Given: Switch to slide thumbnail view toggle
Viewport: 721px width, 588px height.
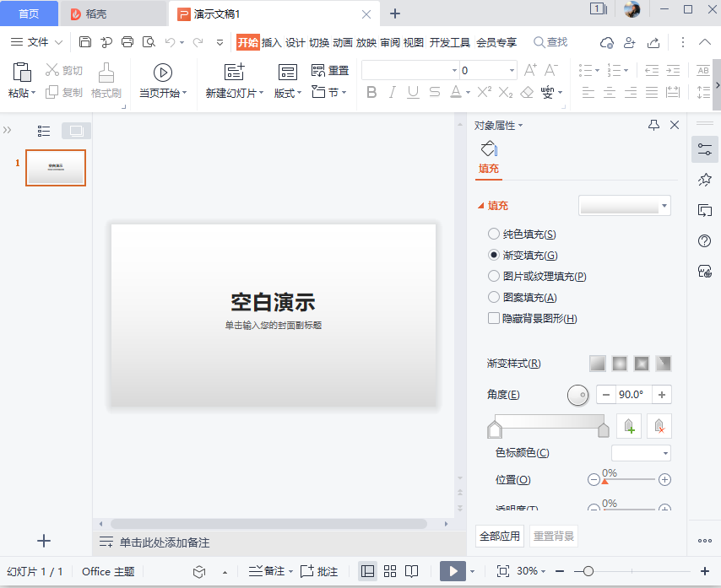Looking at the screenshot, I should [x=76, y=131].
